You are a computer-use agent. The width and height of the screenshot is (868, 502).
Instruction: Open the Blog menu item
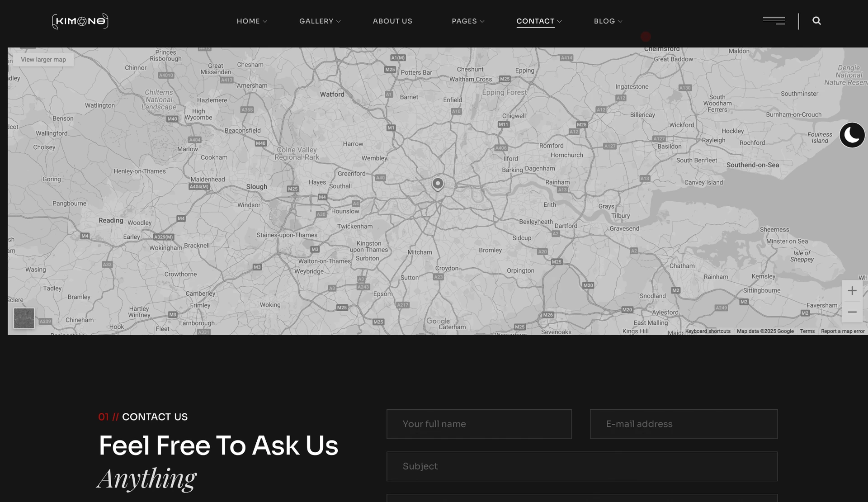coord(604,21)
